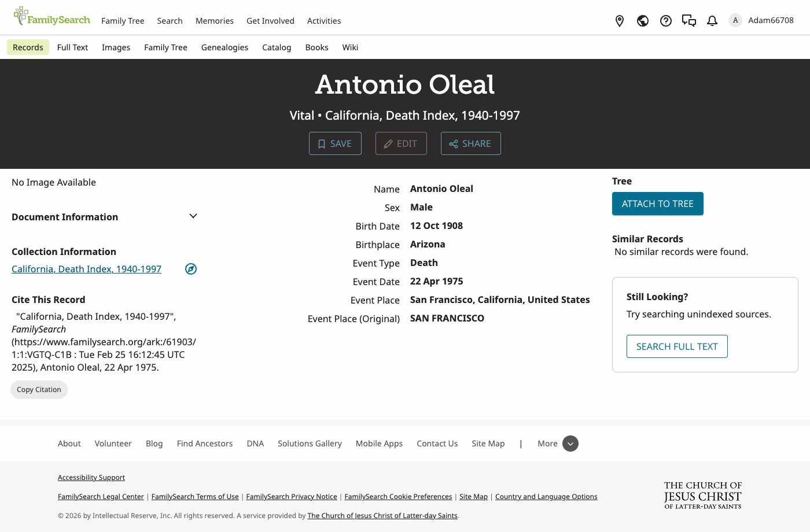Switch to the Catalog tab

pyautogui.click(x=277, y=47)
